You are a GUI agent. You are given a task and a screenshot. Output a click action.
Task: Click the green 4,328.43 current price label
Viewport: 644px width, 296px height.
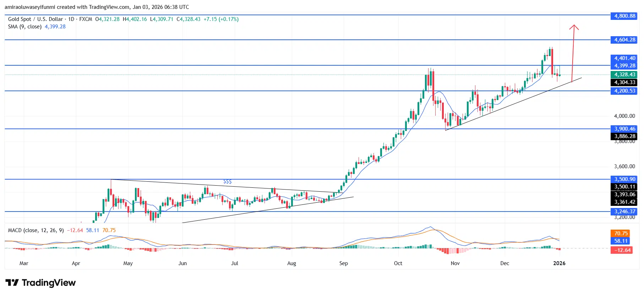click(624, 75)
